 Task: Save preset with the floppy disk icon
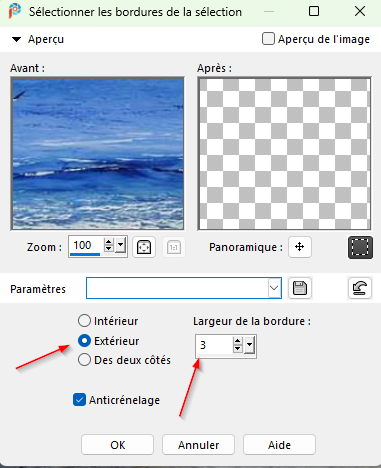coord(300,288)
